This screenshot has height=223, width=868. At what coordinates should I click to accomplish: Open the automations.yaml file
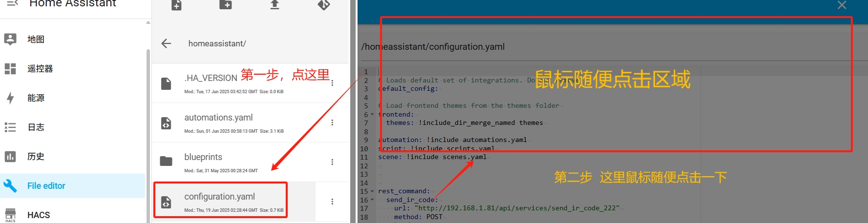[218, 118]
